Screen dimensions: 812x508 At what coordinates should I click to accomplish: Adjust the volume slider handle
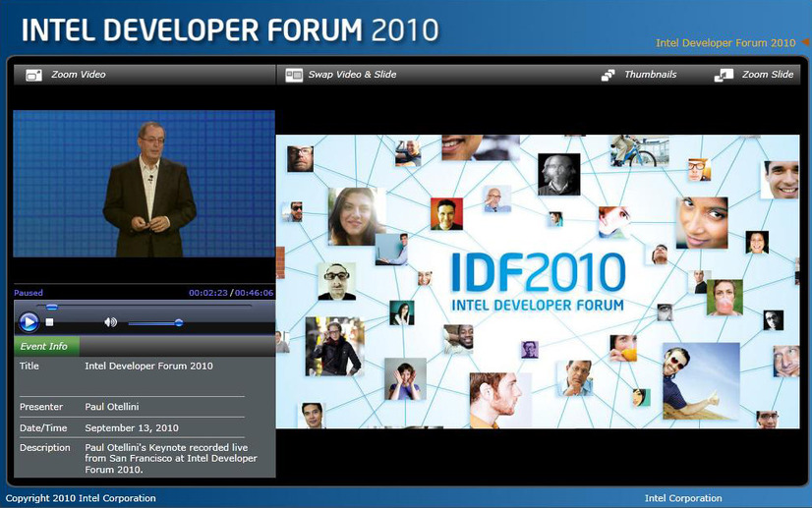point(179,322)
